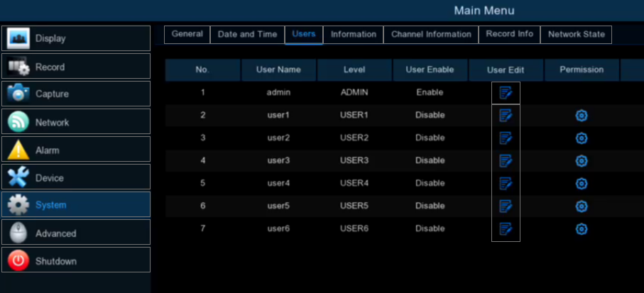Screen dimensions: 644x293
Task: Edit the user4 account
Action: pyautogui.click(x=506, y=184)
